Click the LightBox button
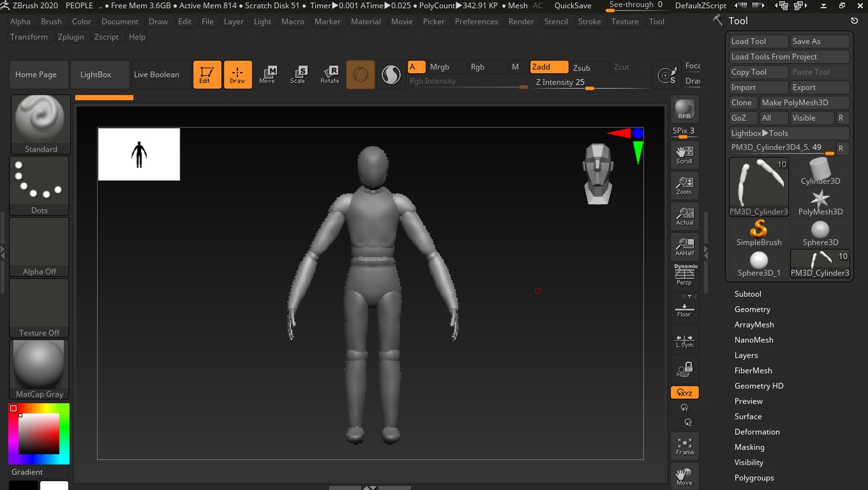This screenshot has height=490, width=868. coord(96,75)
